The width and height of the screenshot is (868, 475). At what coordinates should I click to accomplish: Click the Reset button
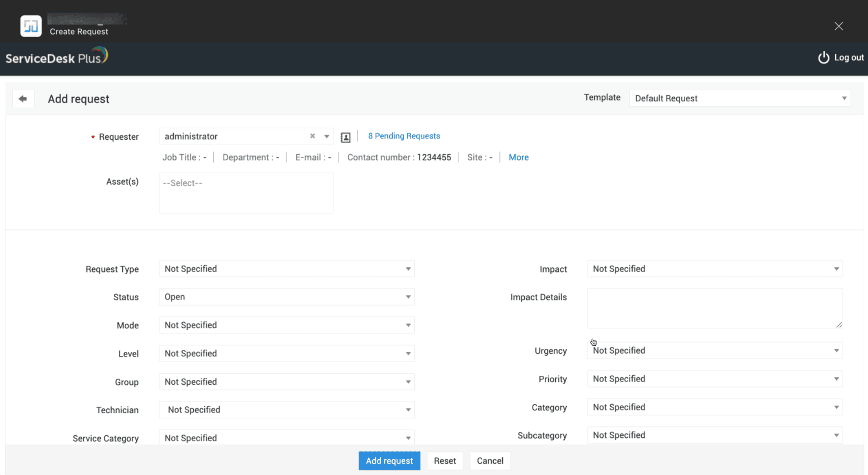click(445, 461)
